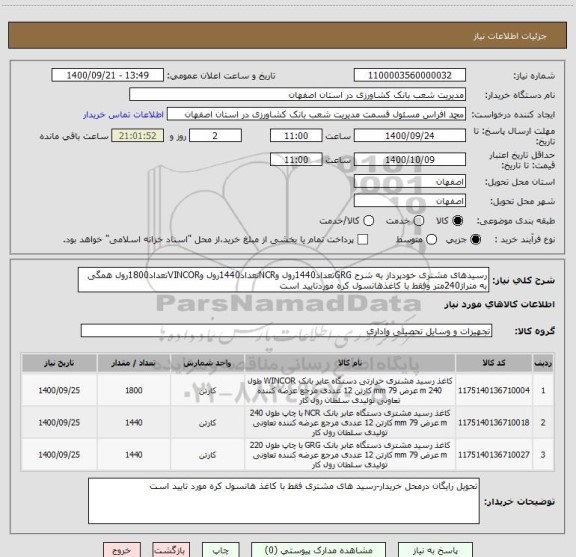This screenshot has width=576, height=557.
Task: Click the need number field 1100003560000032
Action: click(410, 75)
